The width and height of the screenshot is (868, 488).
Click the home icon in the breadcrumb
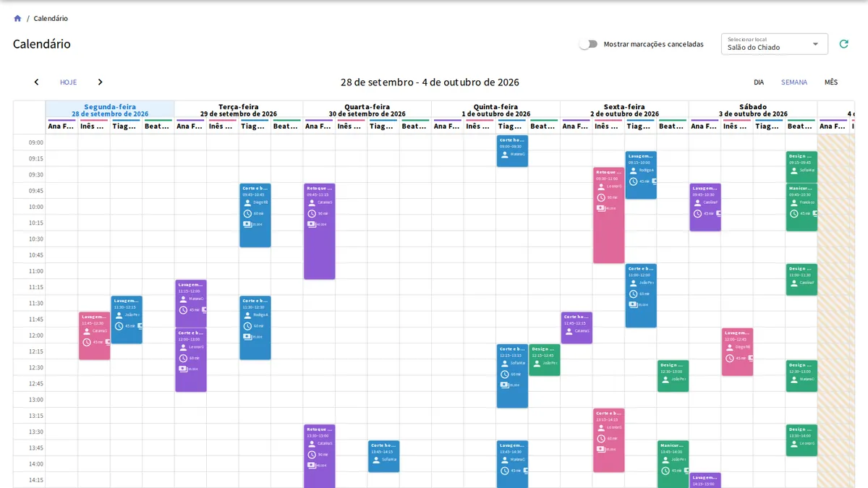point(17,18)
